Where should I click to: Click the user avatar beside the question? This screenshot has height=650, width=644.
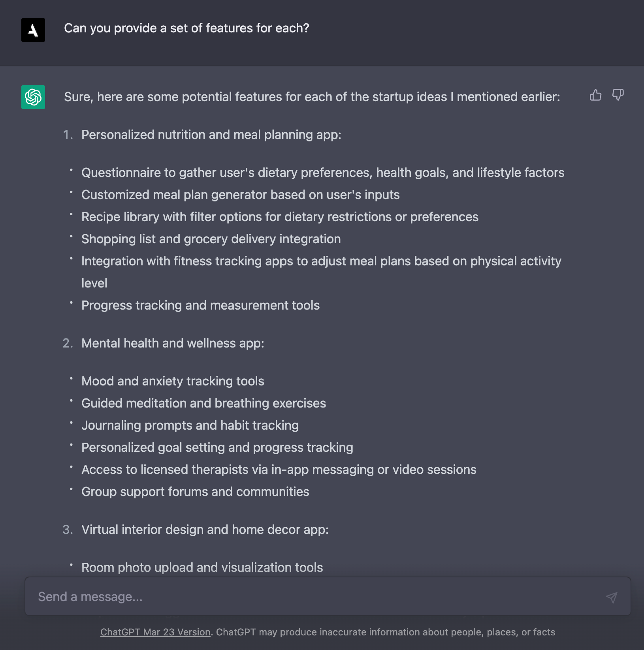point(33,30)
